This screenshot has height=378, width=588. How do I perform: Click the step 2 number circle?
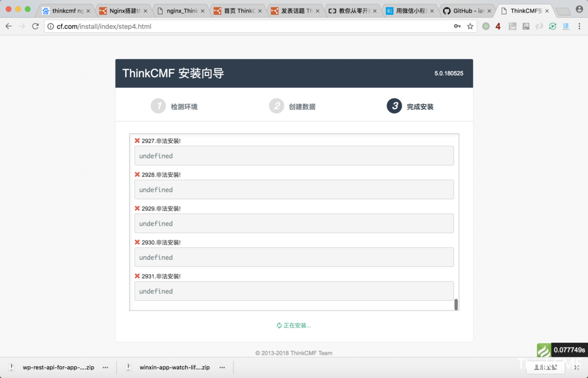pyautogui.click(x=277, y=106)
